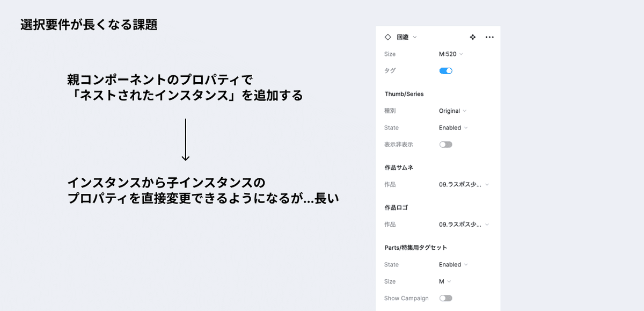
Task: Open the 作品サムネ 作品 dropdown
Action: (464, 184)
